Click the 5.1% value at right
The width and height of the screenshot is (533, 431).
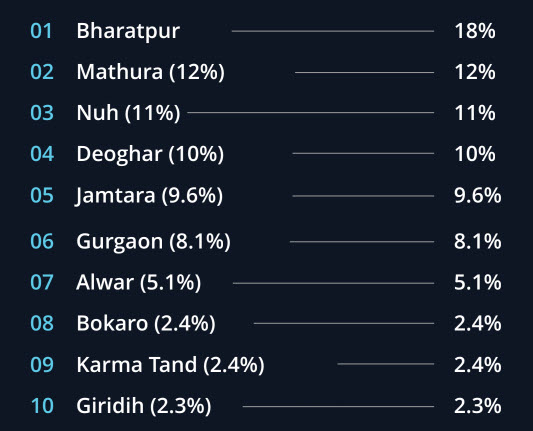tap(478, 282)
